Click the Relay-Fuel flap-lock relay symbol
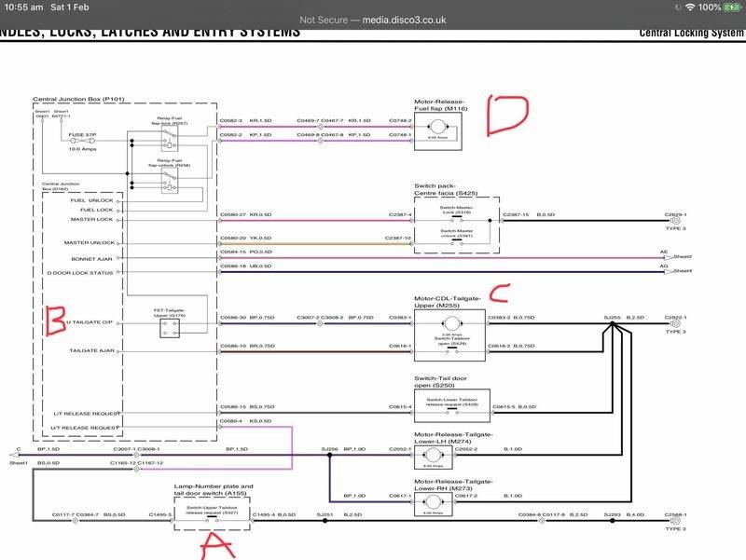The width and height of the screenshot is (746, 560). [170, 139]
